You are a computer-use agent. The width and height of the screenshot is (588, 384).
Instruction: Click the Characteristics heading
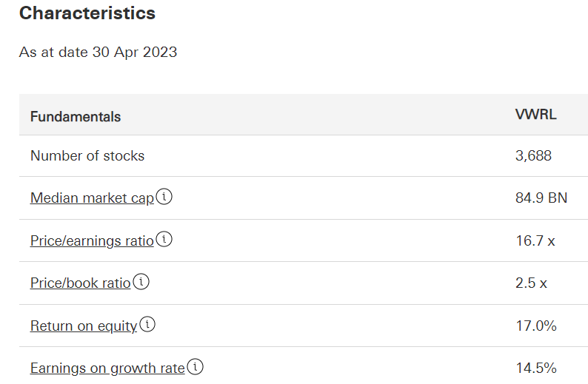coord(87,13)
